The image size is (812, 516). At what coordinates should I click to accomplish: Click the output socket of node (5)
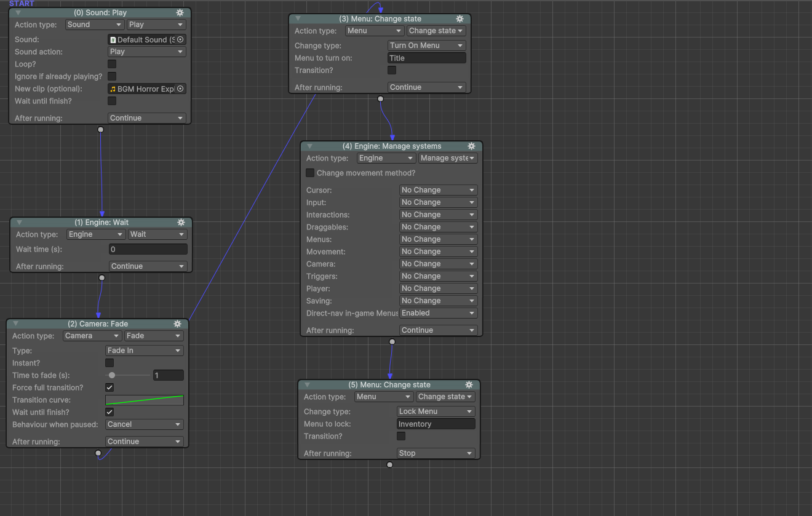click(x=389, y=464)
